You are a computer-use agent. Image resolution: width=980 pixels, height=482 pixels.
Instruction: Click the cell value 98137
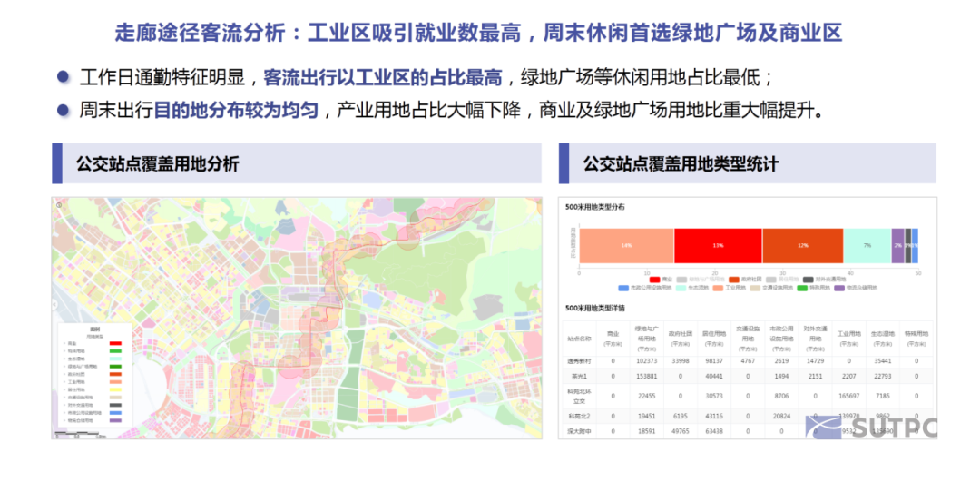712,361
